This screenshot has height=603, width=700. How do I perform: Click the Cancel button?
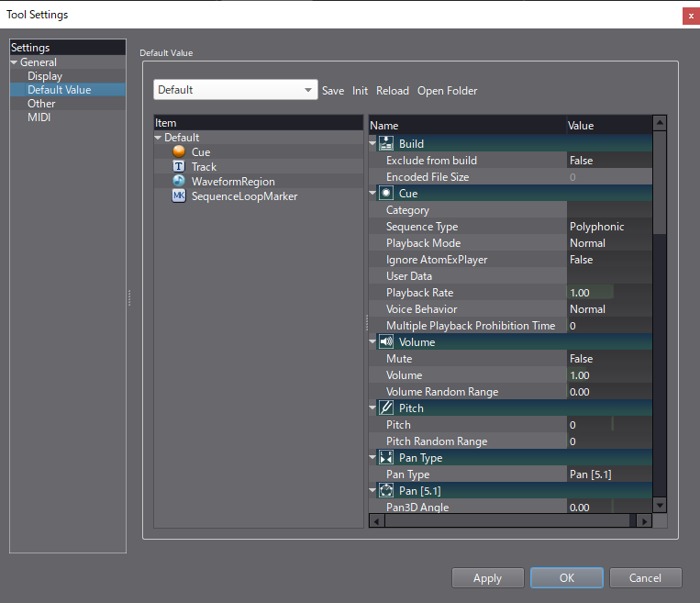(x=646, y=578)
